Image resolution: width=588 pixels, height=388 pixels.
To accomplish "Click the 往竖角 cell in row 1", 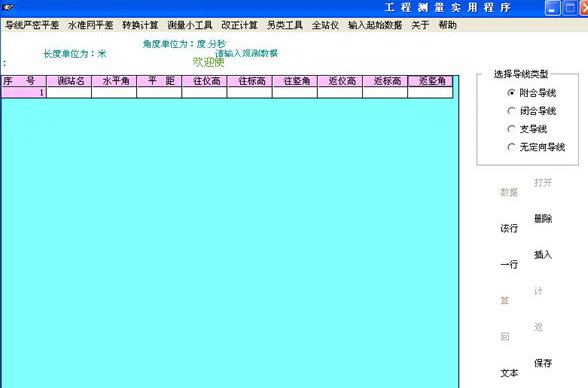I will [x=295, y=92].
